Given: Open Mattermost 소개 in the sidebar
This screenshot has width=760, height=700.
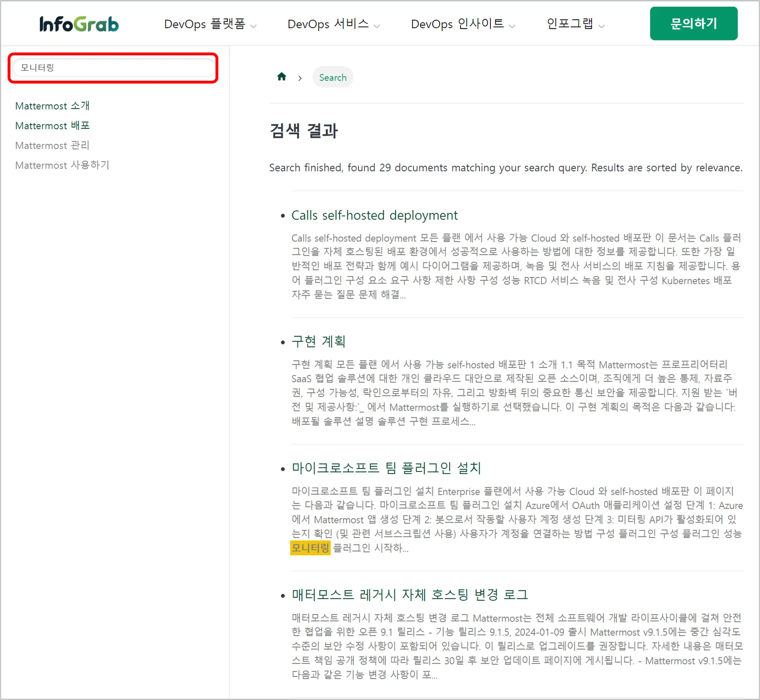Looking at the screenshot, I should click(x=52, y=106).
